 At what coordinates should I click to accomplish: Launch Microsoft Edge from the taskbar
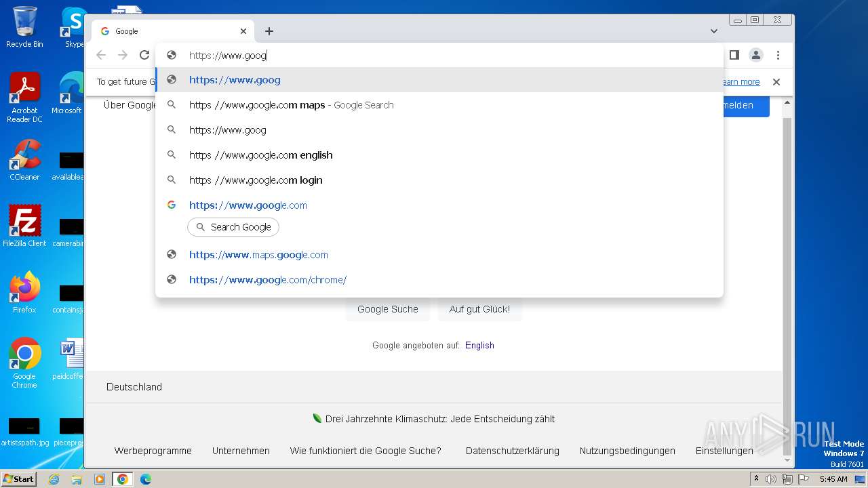(x=145, y=479)
